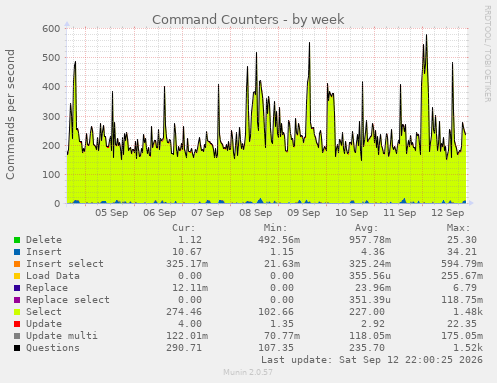Click the 'Commands per second' axis label
Viewport: 497px width, 383px height.
(10, 114)
